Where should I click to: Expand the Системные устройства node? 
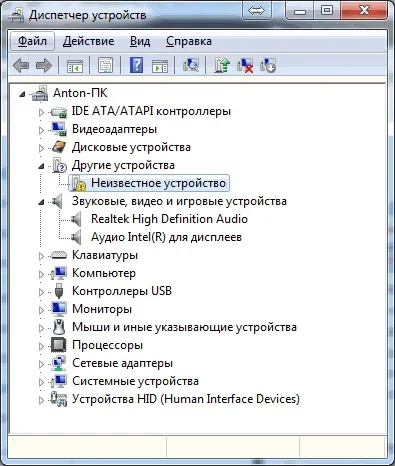coord(41,382)
